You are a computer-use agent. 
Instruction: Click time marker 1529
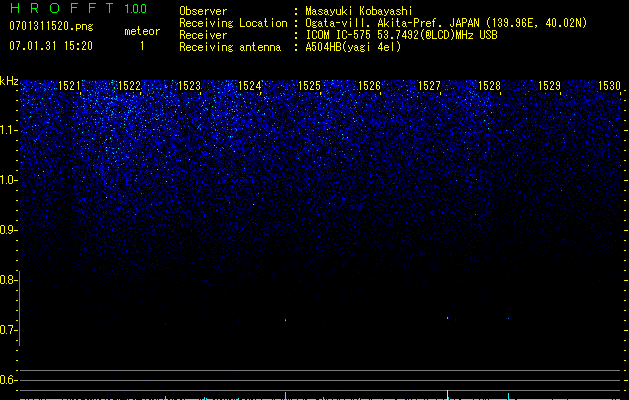[549, 86]
